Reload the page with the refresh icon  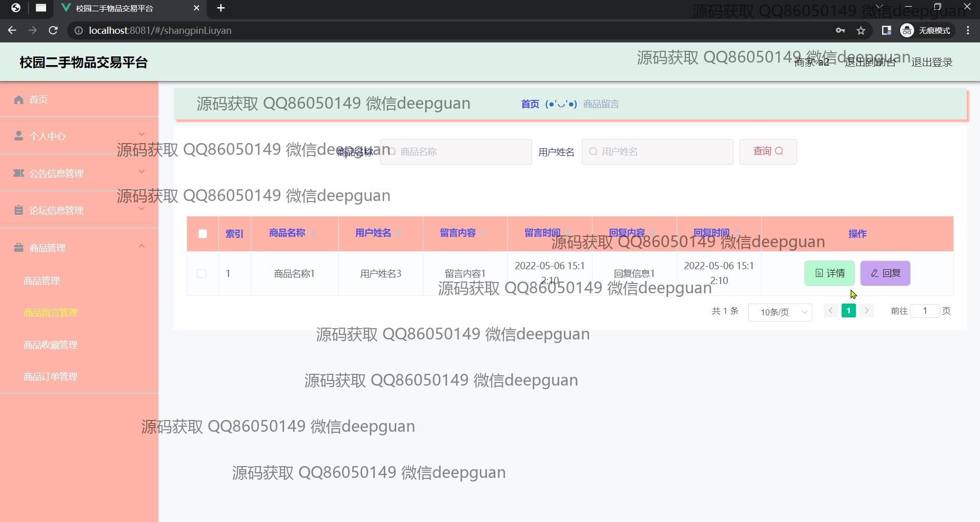53,31
